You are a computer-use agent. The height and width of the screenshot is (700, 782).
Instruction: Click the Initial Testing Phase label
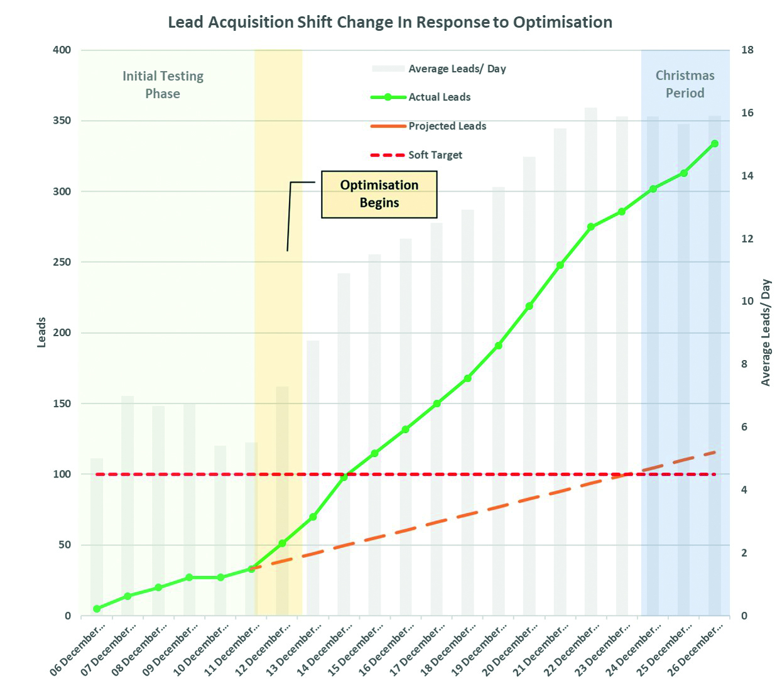(163, 85)
